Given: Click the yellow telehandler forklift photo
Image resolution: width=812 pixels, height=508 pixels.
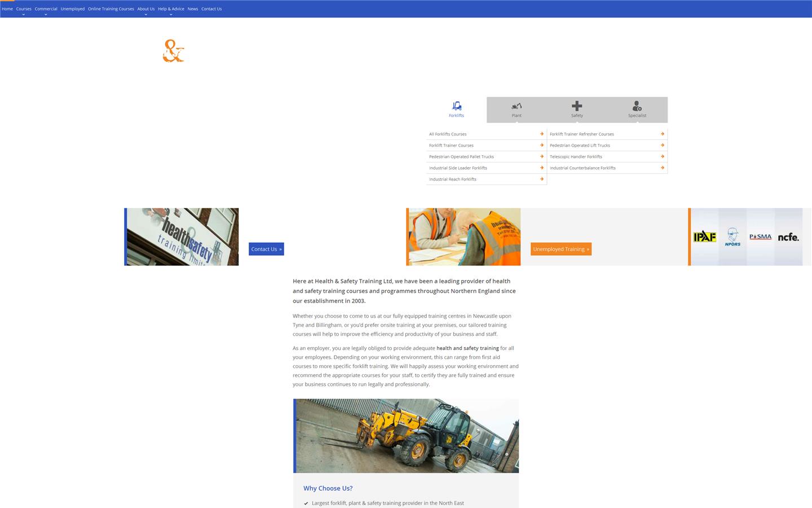Looking at the screenshot, I should tap(407, 436).
